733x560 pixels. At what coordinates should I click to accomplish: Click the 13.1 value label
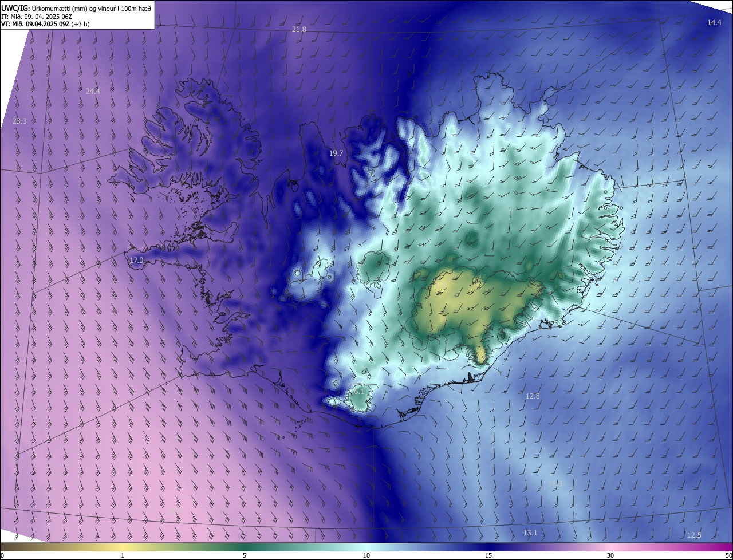pos(530,533)
